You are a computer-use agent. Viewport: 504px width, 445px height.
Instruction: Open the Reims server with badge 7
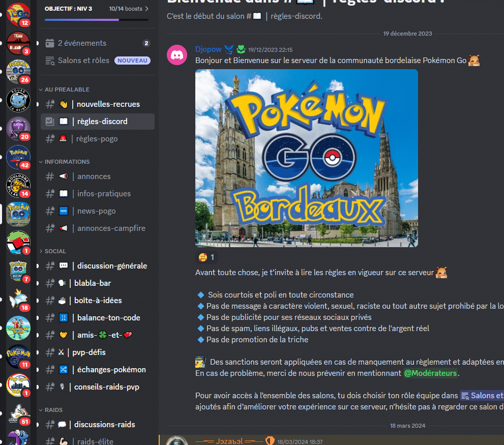(18, 271)
